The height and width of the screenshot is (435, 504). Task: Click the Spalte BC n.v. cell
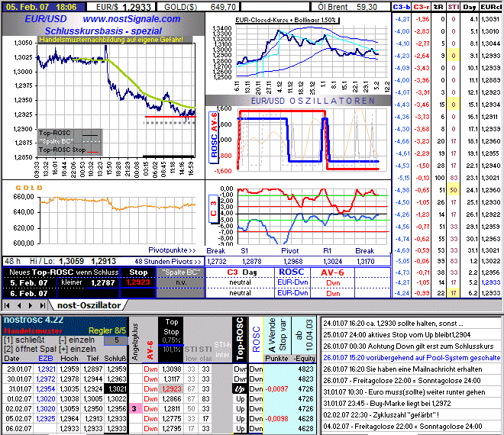coord(180,282)
